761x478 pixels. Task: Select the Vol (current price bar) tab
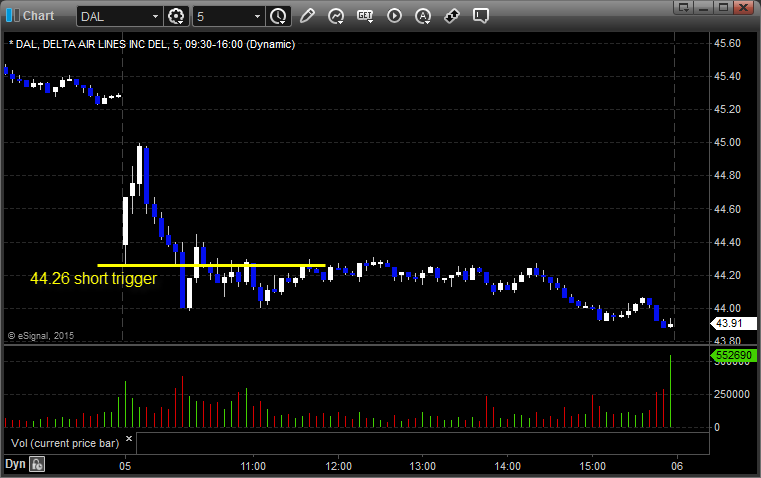coord(64,441)
